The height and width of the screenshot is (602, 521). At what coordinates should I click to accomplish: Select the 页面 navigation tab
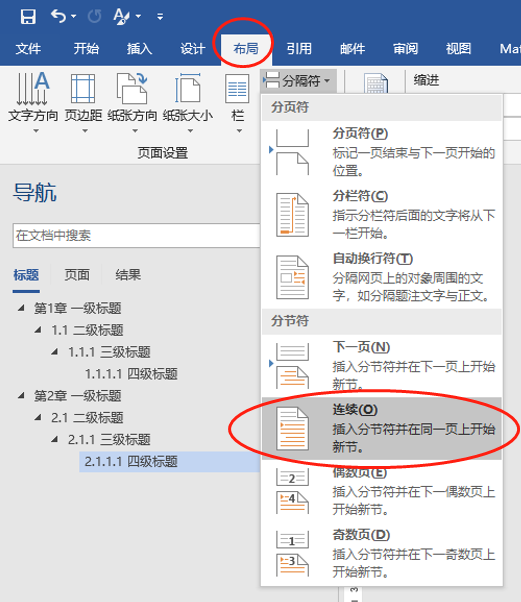click(77, 275)
